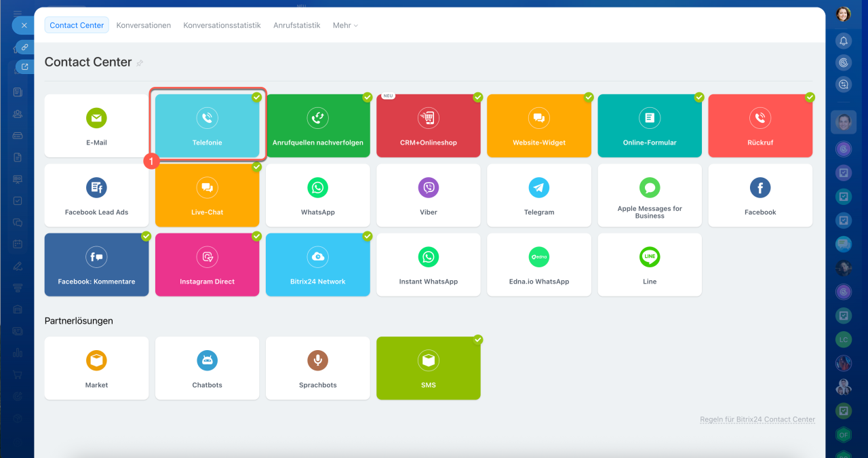Switch to the Anrufstatistik tab
The width and height of the screenshot is (868, 458).
click(x=296, y=25)
